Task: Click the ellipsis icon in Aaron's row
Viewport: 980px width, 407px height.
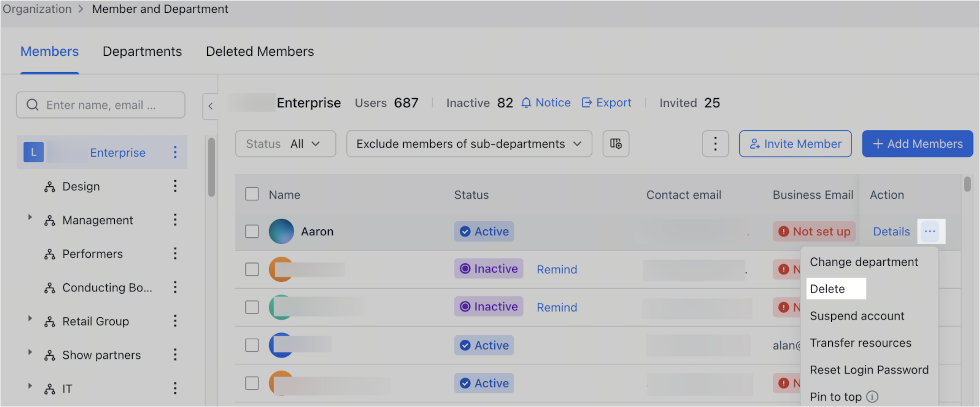Action: click(x=930, y=231)
